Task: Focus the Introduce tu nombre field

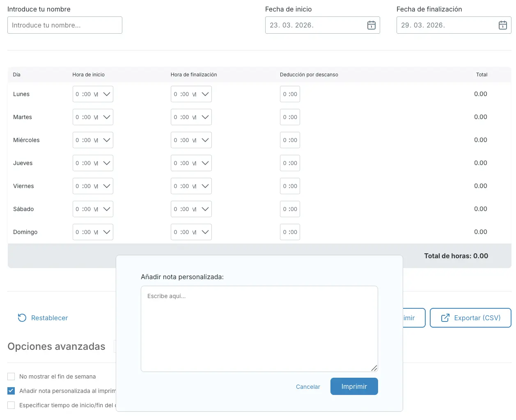Action: pyautogui.click(x=65, y=25)
